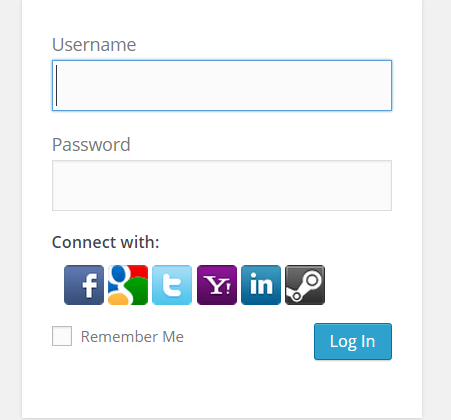
Task: Focus the Username input field
Action: tap(222, 86)
